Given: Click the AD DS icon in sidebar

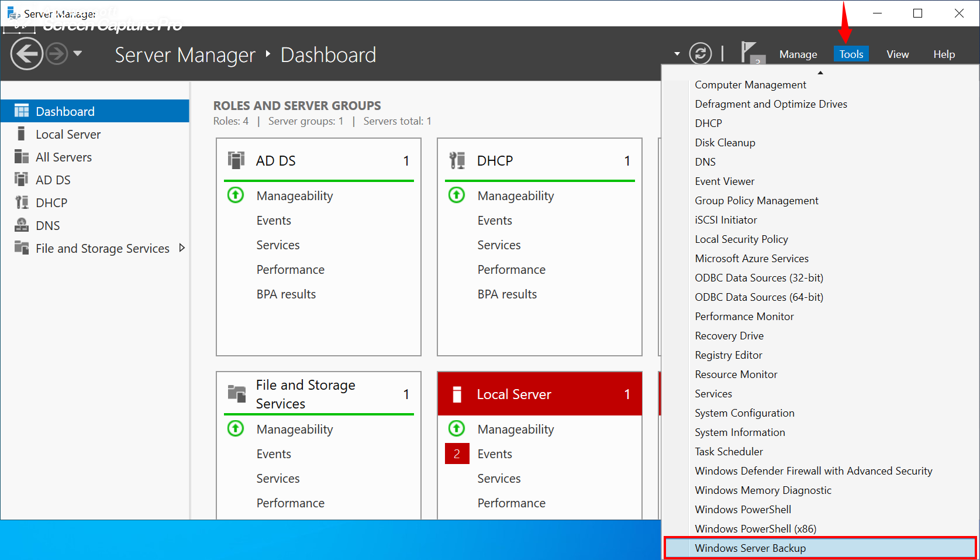Looking at the screenshot, I should pyautogui.click(x=22, y=180).
